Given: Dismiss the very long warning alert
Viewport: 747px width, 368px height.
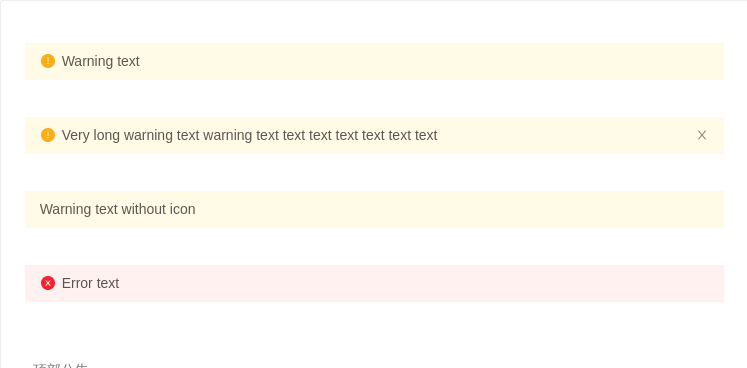Looking at the screenshot, I should [702, 135].
